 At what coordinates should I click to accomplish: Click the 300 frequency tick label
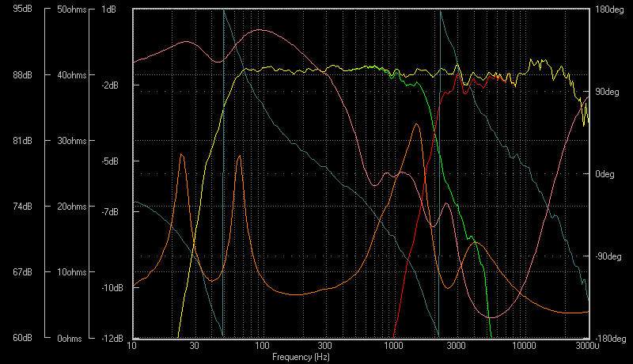tap(324, 346)
